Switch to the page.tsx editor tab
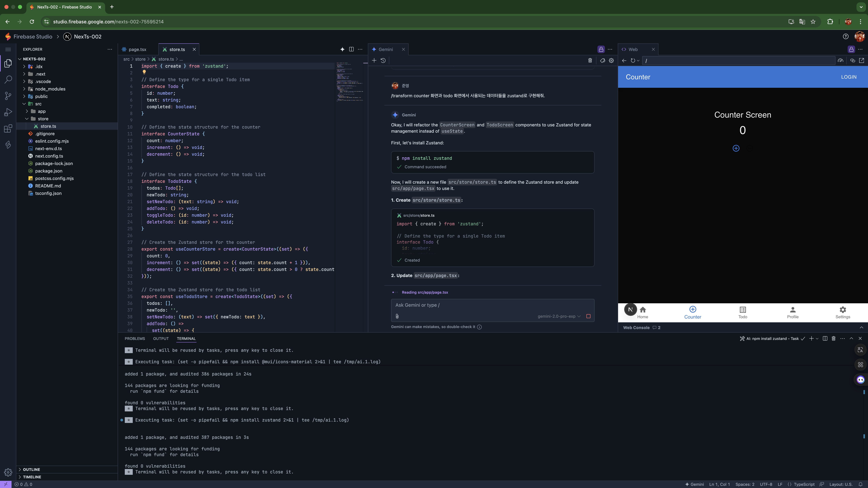 click(x=137, y=49)
